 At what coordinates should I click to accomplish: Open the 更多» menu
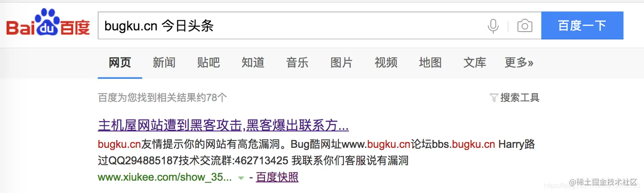(x=519, y=63)
